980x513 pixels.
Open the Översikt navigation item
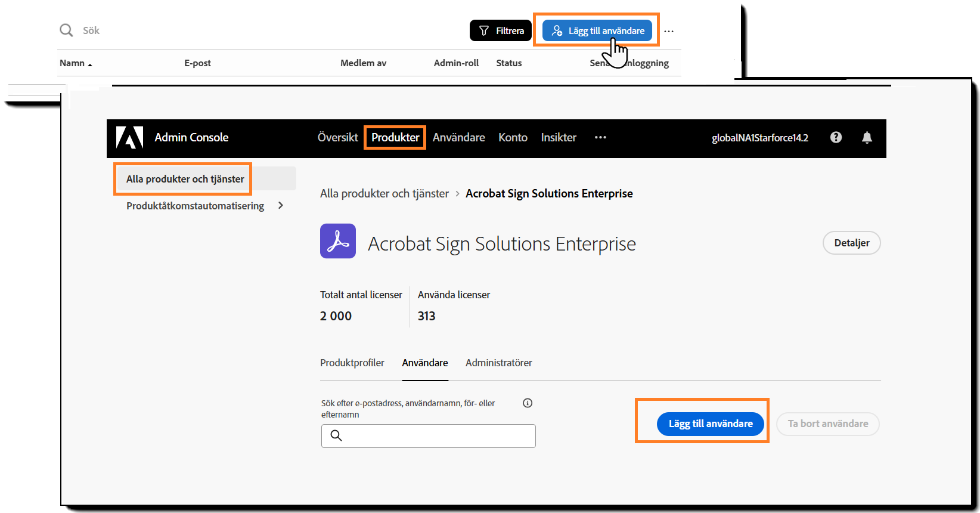[337, 137]
